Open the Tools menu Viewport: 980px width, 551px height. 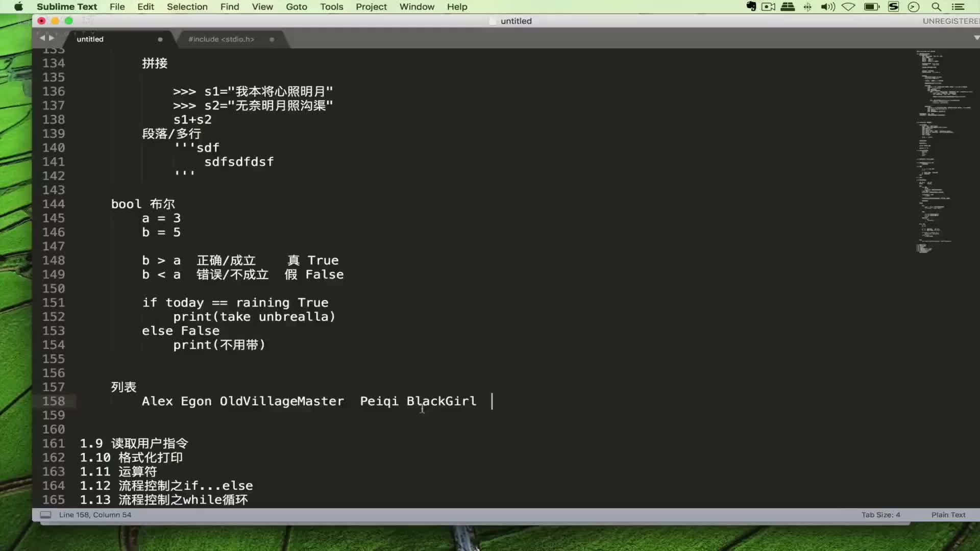(332, 7)
